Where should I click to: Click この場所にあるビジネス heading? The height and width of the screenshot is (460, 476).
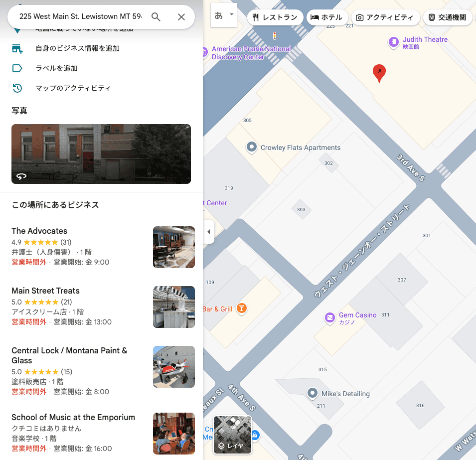(55, 205)
